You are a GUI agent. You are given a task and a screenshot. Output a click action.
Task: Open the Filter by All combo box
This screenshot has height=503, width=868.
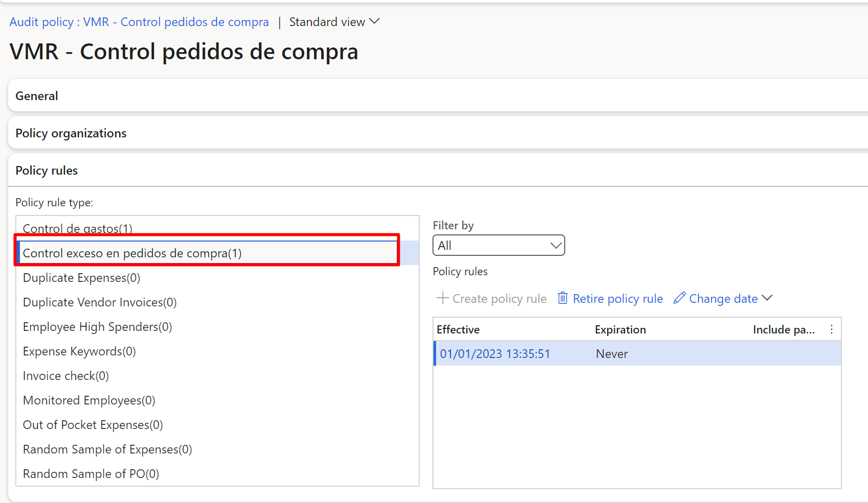499,245
